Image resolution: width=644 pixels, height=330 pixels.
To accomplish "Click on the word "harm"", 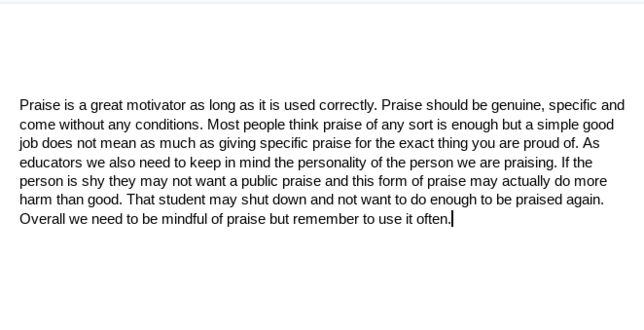I will coord(36,200).
